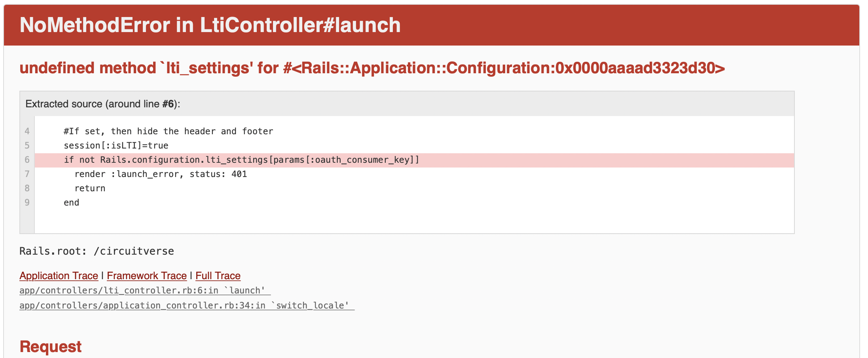Viewport: 868px width, 358px height.
Task: Select the return statement on line 8
Action: click(x=90, y=188)
